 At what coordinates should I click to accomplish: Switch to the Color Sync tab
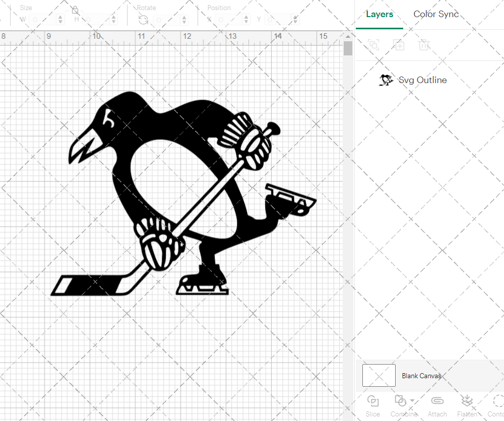(x=436, y=14)
